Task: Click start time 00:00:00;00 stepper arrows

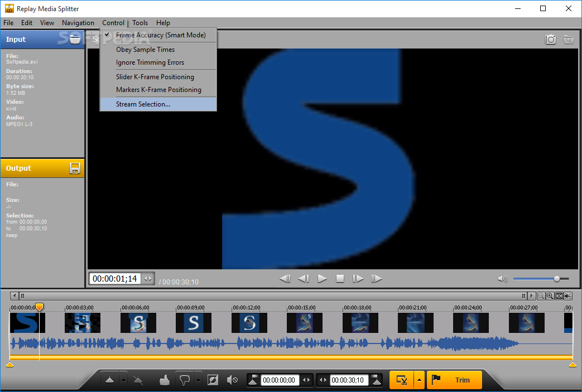Action: coord(306,380)
